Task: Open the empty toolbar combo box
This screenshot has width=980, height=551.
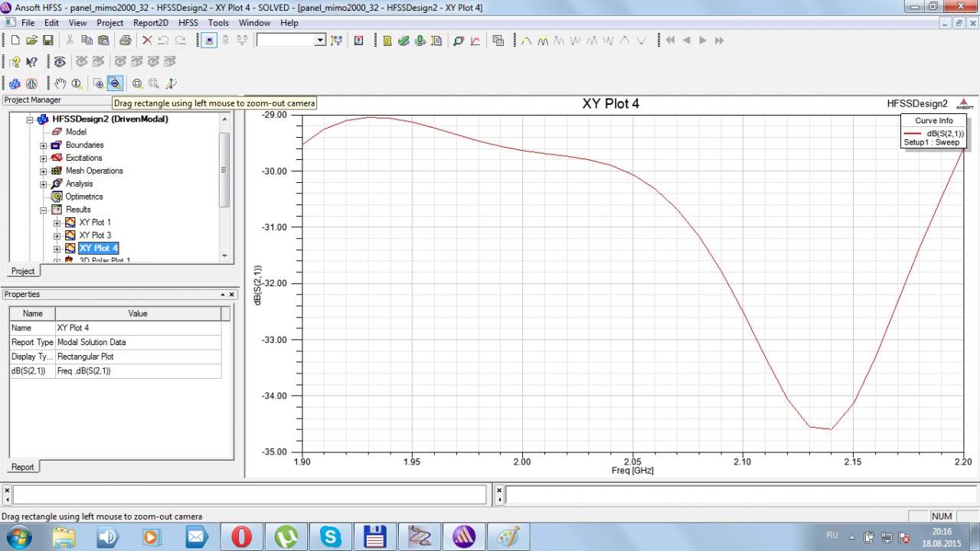Action: pos(291,41)
